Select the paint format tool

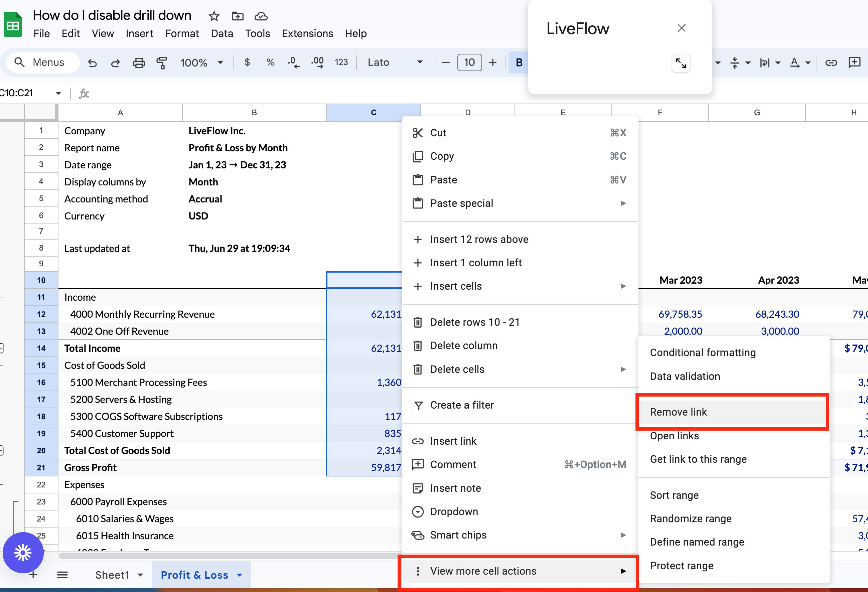point(162,63)
